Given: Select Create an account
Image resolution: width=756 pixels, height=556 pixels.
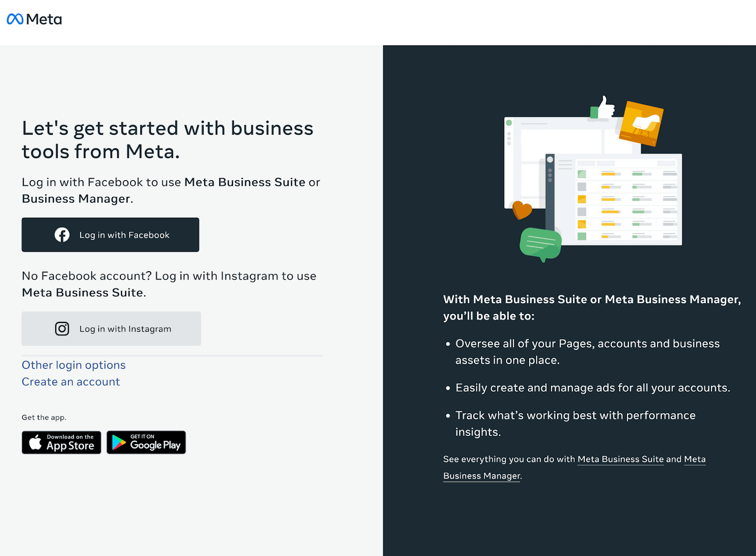Looking at the screenshot, I should tap(70, 381).
